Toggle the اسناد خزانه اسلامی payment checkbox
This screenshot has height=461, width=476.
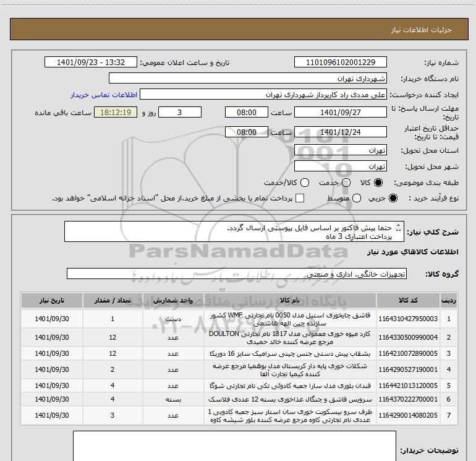(x=300, y=198)
